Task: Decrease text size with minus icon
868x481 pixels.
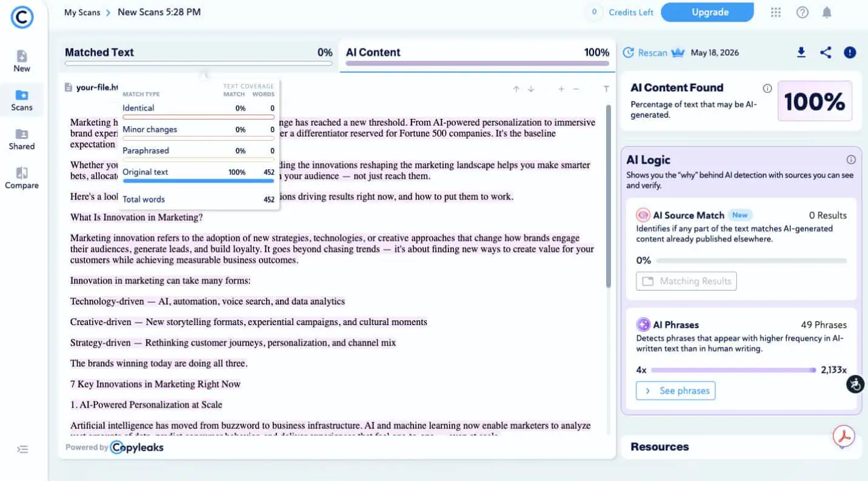Action: [x=576, y=89]
